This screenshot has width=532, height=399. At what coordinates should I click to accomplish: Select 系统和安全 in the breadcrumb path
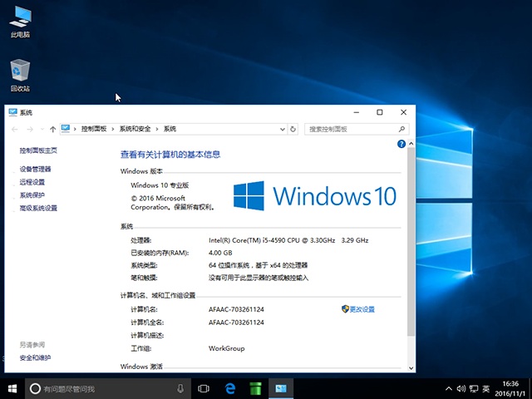click(135, 129)
